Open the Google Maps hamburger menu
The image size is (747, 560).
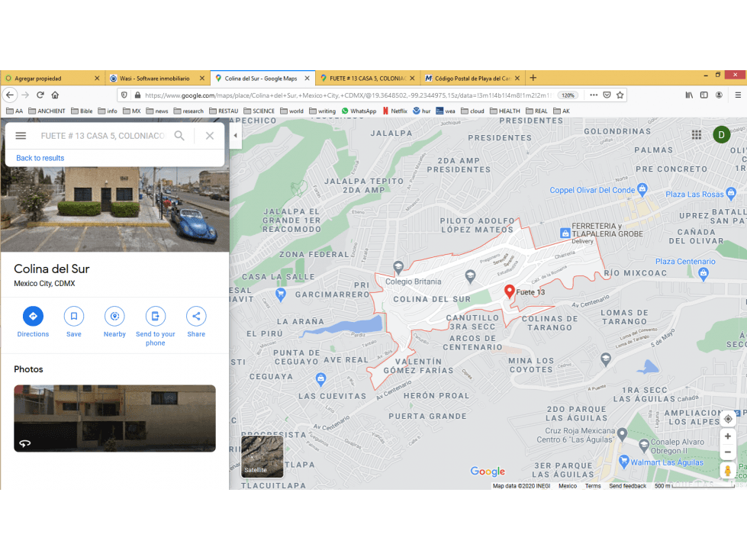pos(21,136)
